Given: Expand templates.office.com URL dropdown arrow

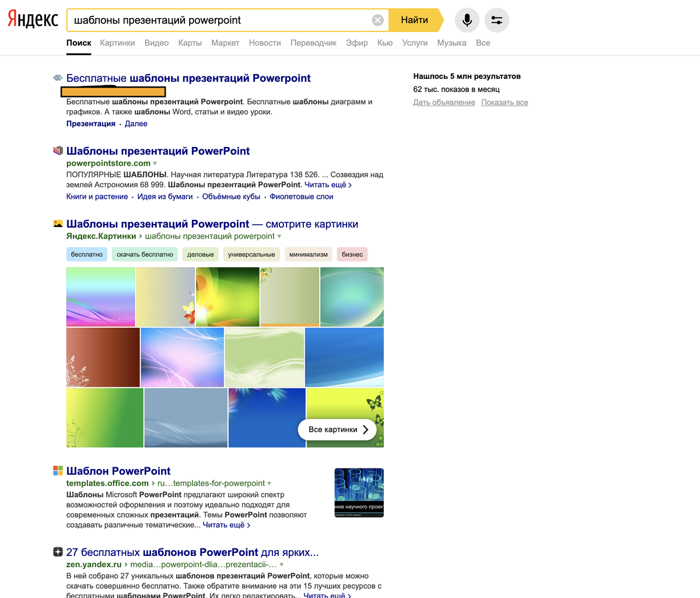Looking at the screenshot, I should 269,484.
